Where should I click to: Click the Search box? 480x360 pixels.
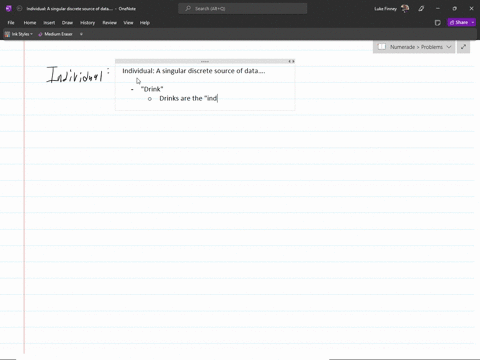point(243,9)
